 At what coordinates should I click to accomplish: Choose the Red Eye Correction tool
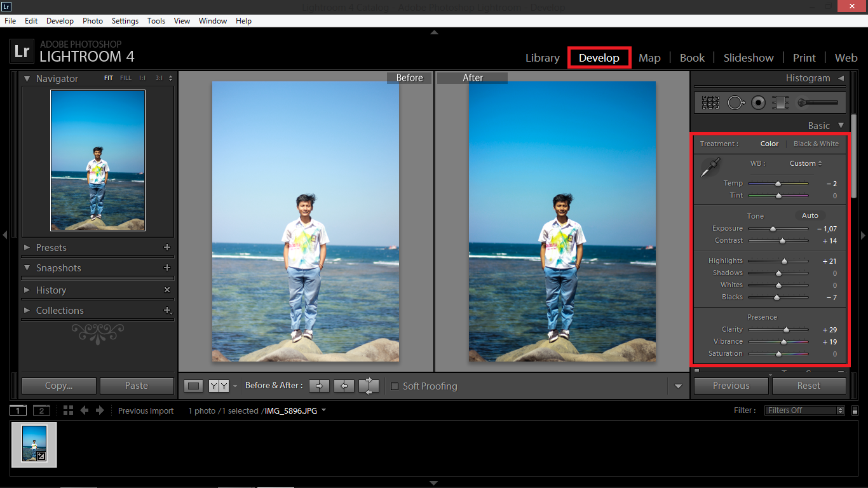click(758, 102)
